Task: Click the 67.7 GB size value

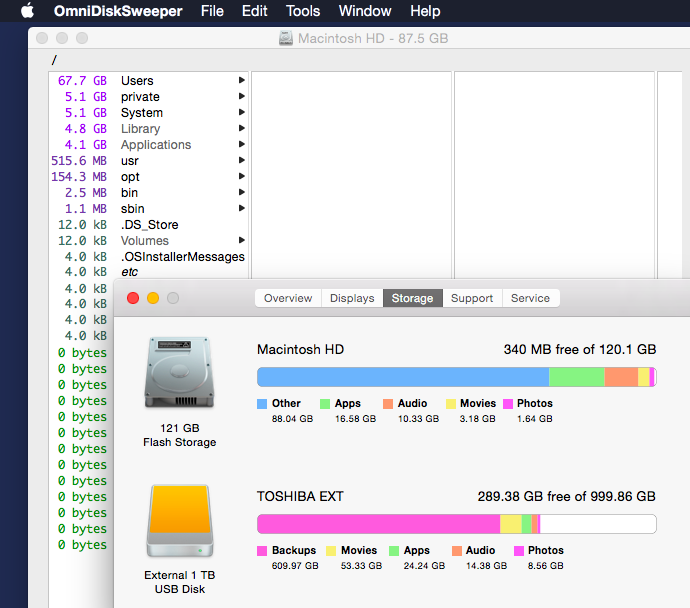Action: pyautogui.click(x=82, y=81)
